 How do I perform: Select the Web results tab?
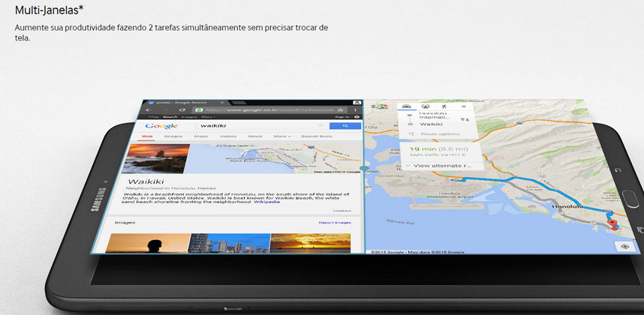coord(147,136)
